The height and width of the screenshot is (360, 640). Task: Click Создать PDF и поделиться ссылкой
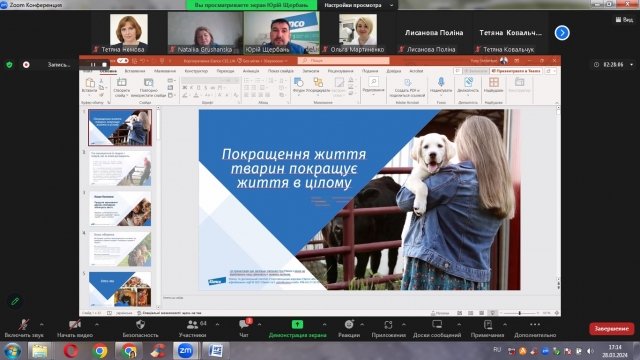click(407, 87)
